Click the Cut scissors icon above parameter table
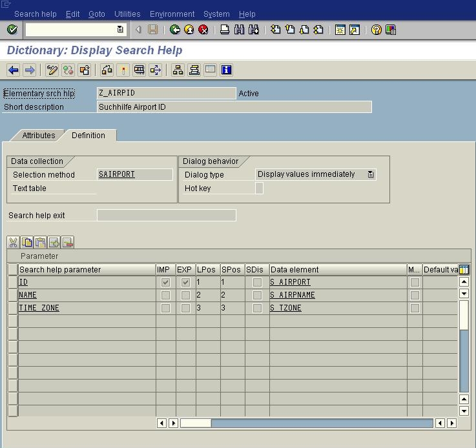Viewport: 476px width, 448px height. [13, 242]
